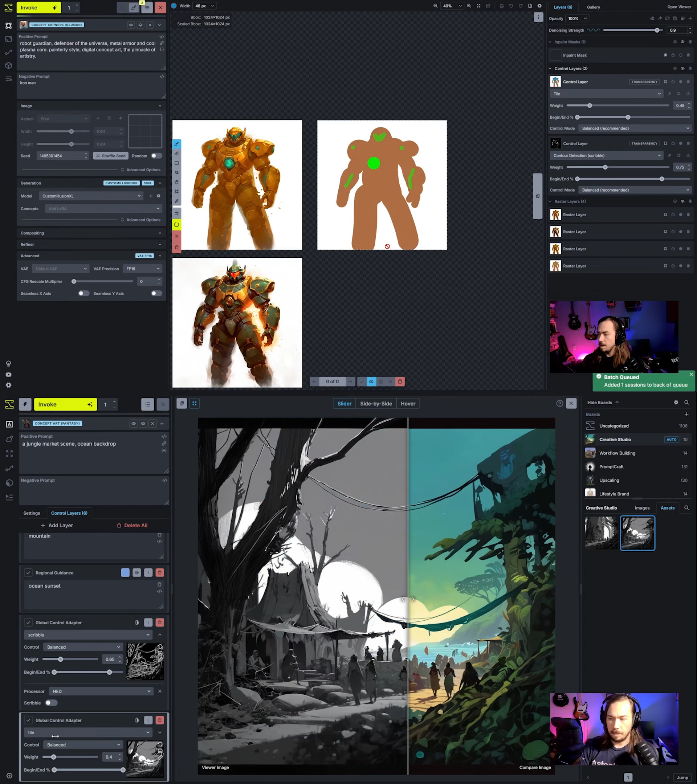Toggle the Scribble switch under Processor

click(x=51, y=703)
